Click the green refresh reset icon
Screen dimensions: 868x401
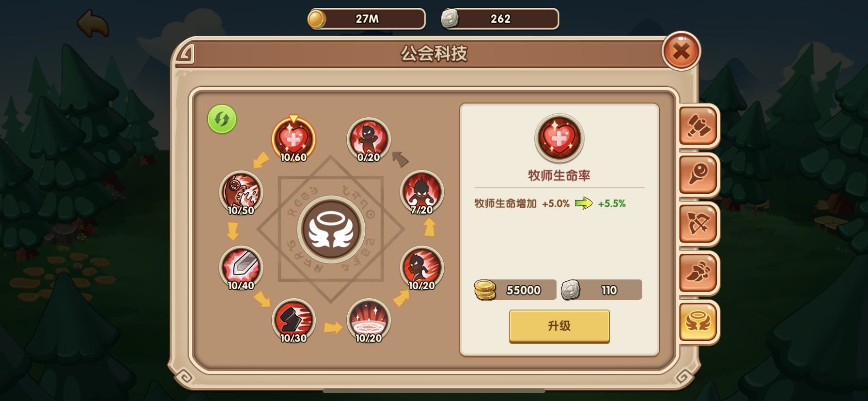click(222, 119)
